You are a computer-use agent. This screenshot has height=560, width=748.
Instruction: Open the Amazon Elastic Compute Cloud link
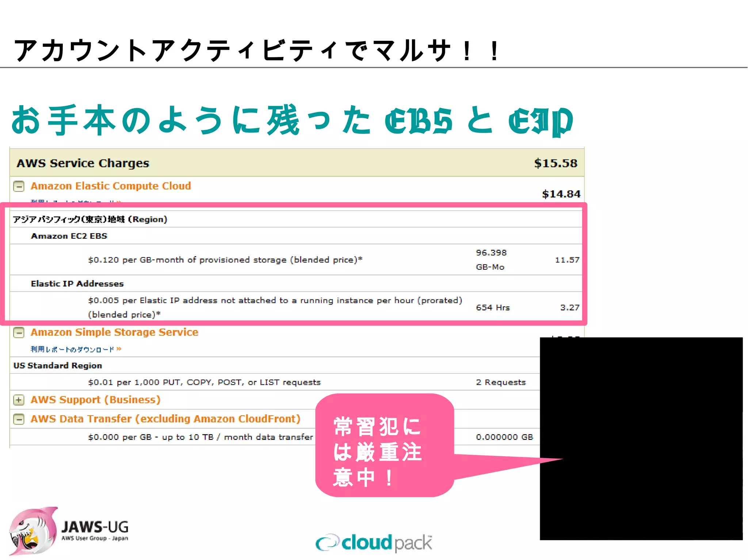pos(111,186)
